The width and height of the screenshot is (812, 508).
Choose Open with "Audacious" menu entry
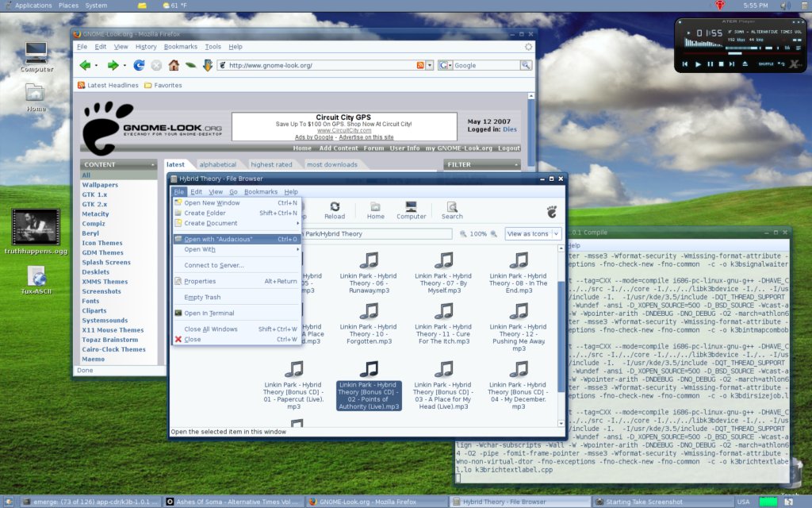[236, 239]
